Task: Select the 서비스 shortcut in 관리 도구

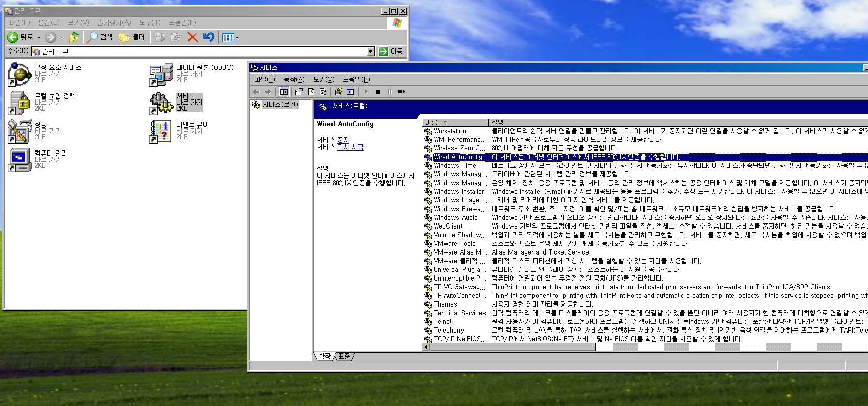Action: pos(176,103)
